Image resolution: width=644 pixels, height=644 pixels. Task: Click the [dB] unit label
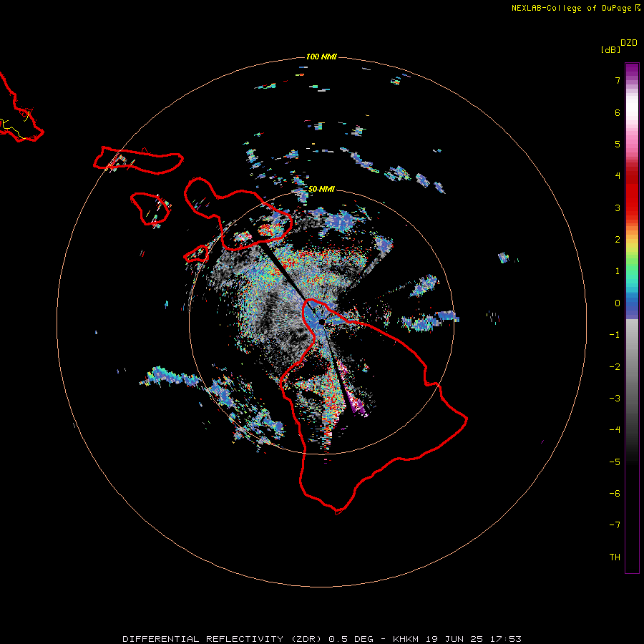610,50
